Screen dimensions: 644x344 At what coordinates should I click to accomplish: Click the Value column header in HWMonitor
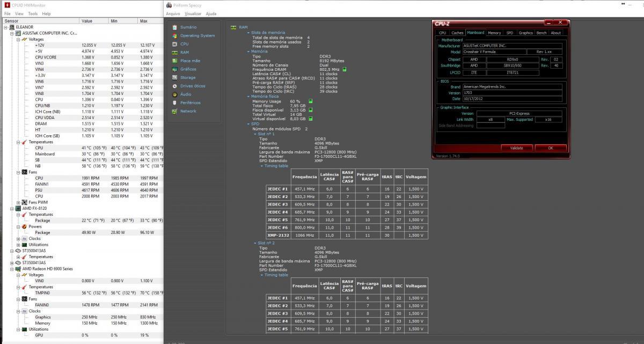(x=94, y=20)
